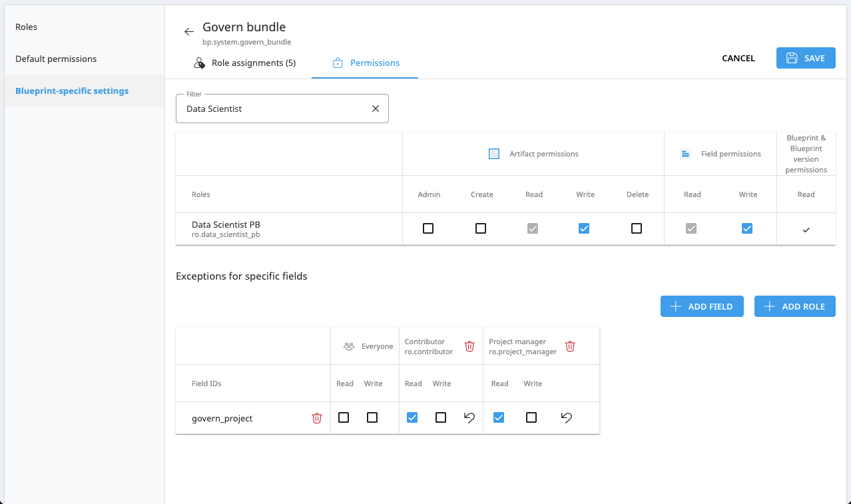Revert Project manager exception with the undo icon

[566, 417]
